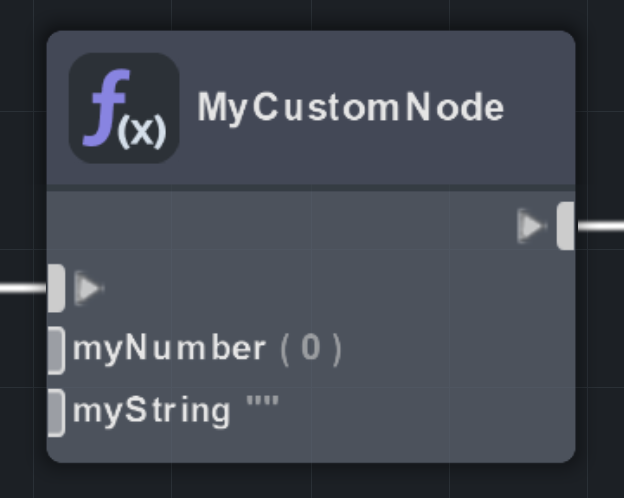The height and width of the screenshot is (498, 624).
Task: Click the dark canvas below the node
Action: pos(310,481)
